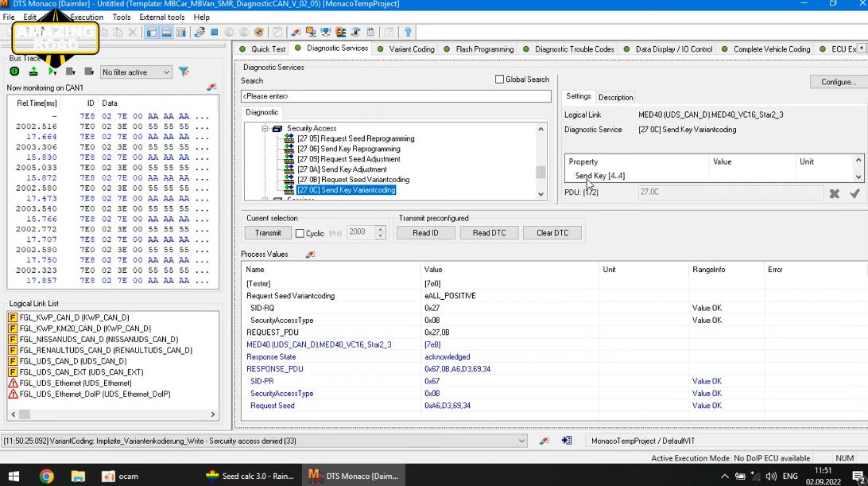Clear Process Values with the eraser icon
The width and height of the screenshot is (868, 486).
tap(310, 255)
